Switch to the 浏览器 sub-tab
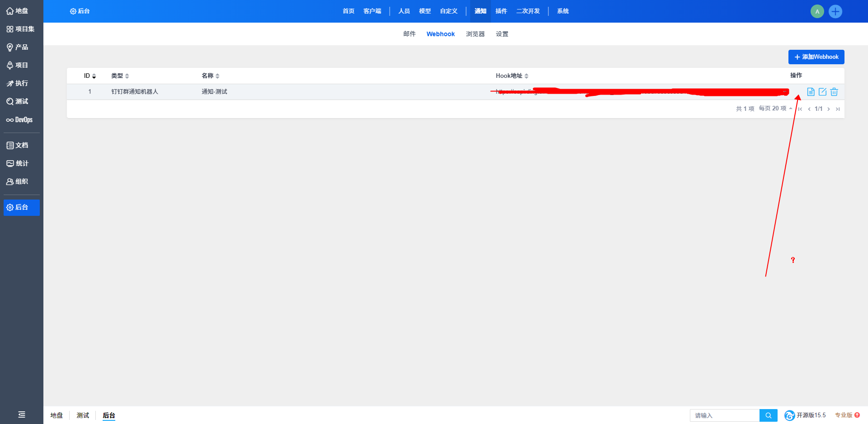The image size is (868, 424). [476, 34]
